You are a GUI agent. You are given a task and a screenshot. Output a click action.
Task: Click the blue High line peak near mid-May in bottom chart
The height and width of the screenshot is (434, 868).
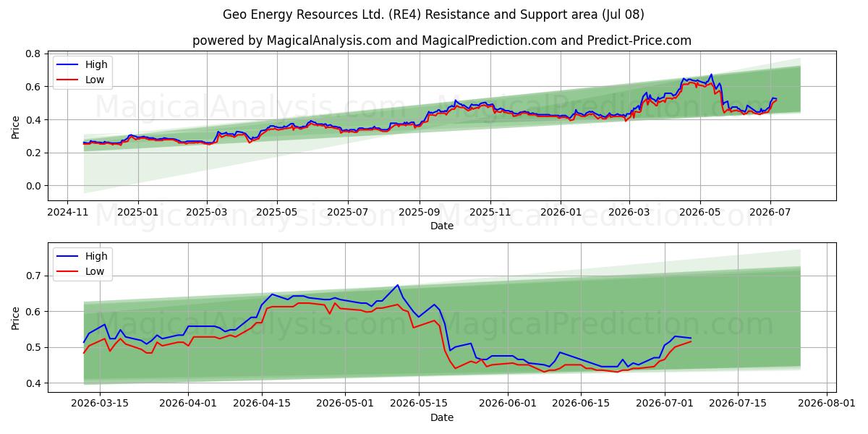[398, 285]
